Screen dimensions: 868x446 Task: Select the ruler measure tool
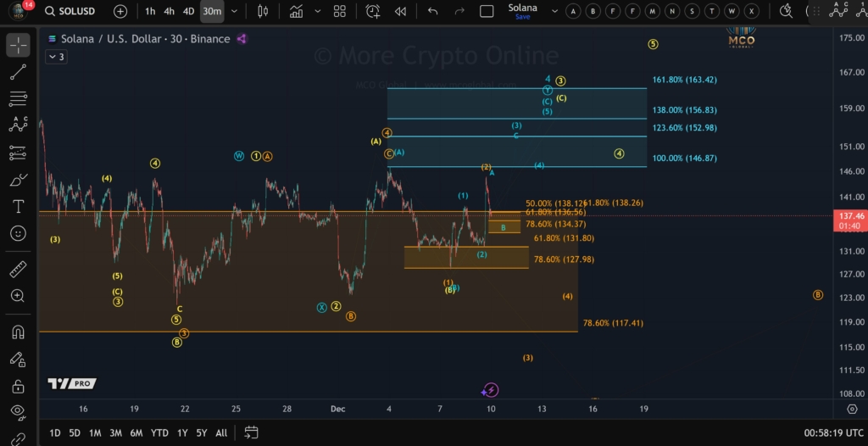click(x=18, y=270)
